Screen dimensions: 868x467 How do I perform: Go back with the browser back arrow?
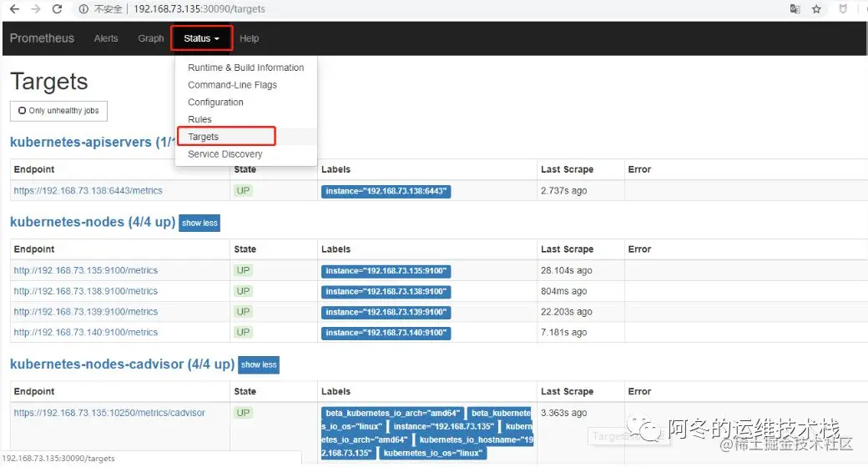click(15, 9)
